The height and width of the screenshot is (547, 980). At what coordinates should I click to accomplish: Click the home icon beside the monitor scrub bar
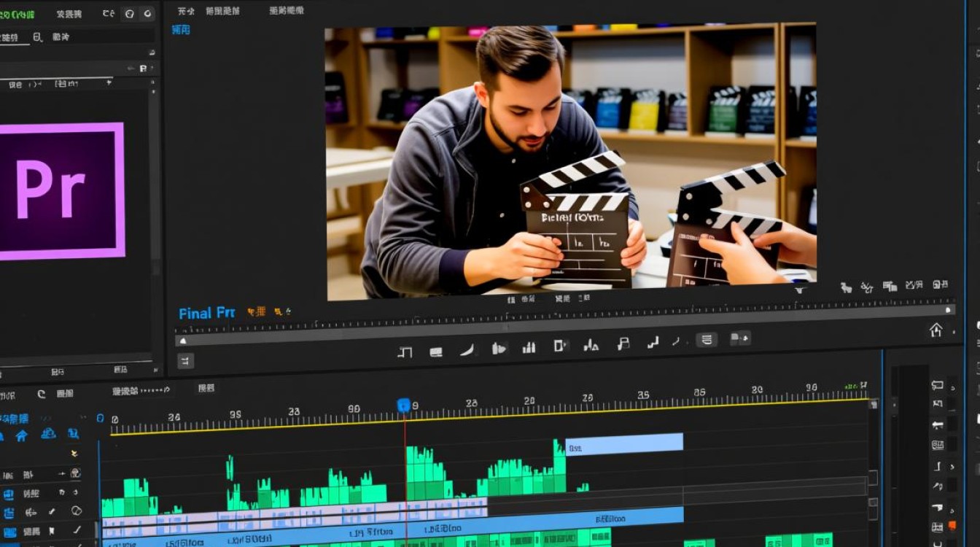click(x=936, y=330)
